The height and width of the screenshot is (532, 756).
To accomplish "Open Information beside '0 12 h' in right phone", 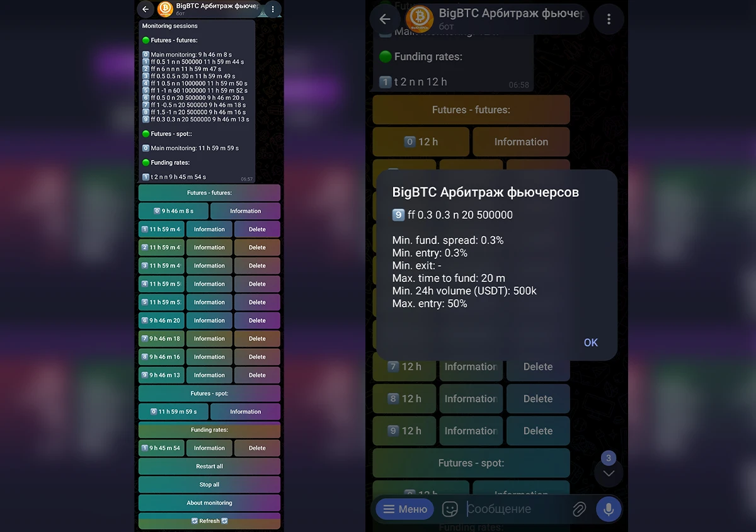I will tap(521, 142).
